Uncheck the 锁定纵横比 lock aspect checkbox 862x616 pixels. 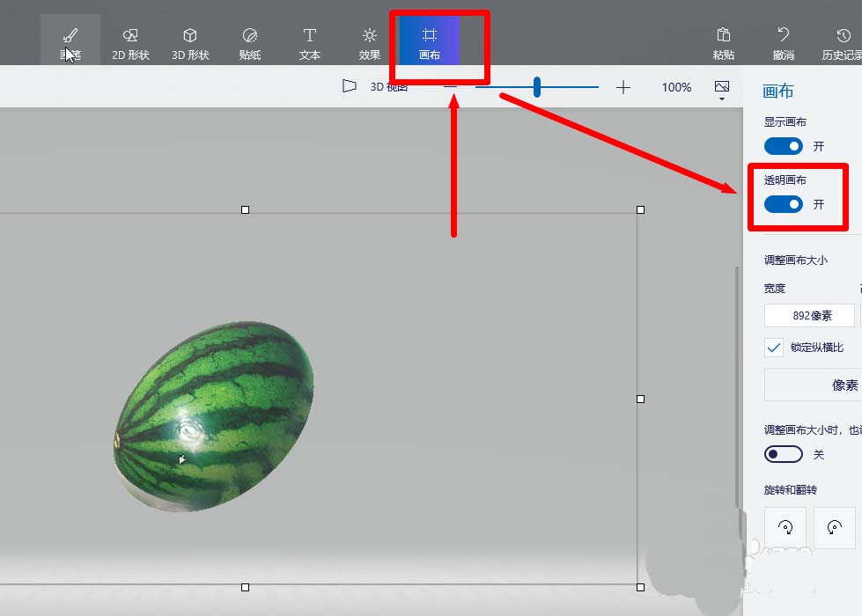click(x=773, y=348)
